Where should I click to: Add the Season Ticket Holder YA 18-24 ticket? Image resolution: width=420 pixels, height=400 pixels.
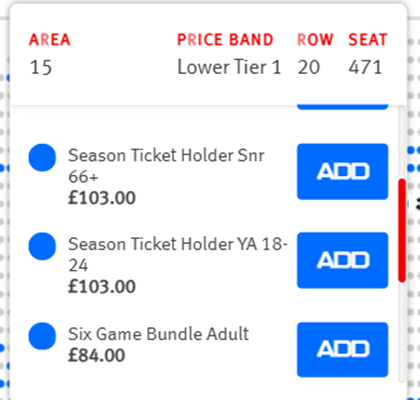(x=343, y=260)
